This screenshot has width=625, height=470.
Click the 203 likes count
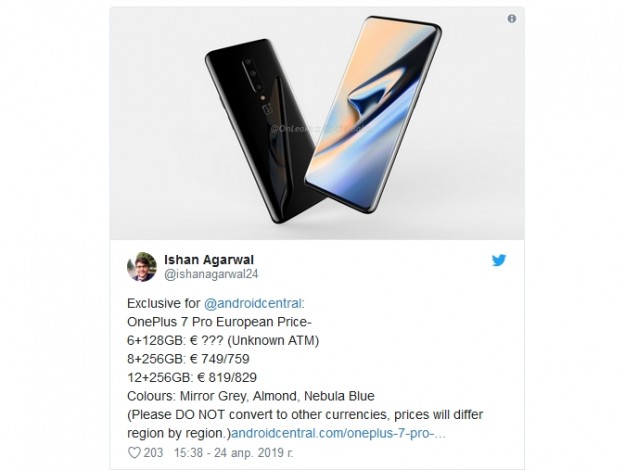[153, 452]
